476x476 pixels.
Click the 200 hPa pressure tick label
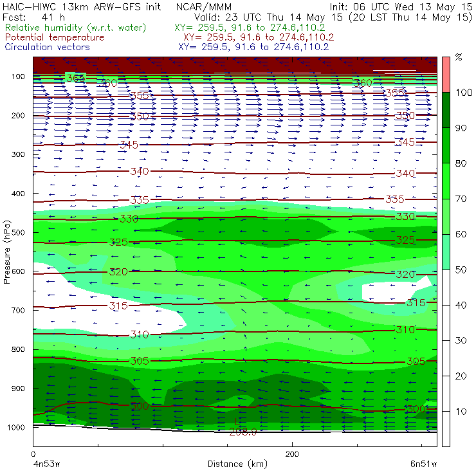[x=18, y=115]
